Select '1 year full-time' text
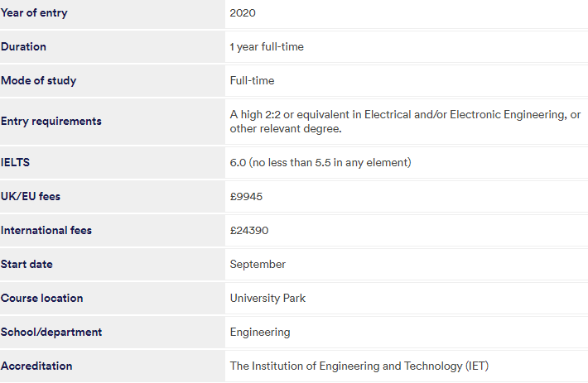This screenshot has width=588, height=383. coord(267,47)
